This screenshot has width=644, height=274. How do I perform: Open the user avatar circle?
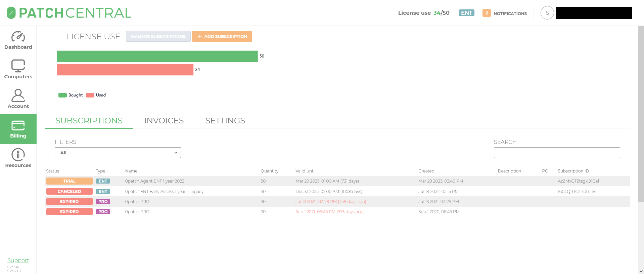(547, 13)
